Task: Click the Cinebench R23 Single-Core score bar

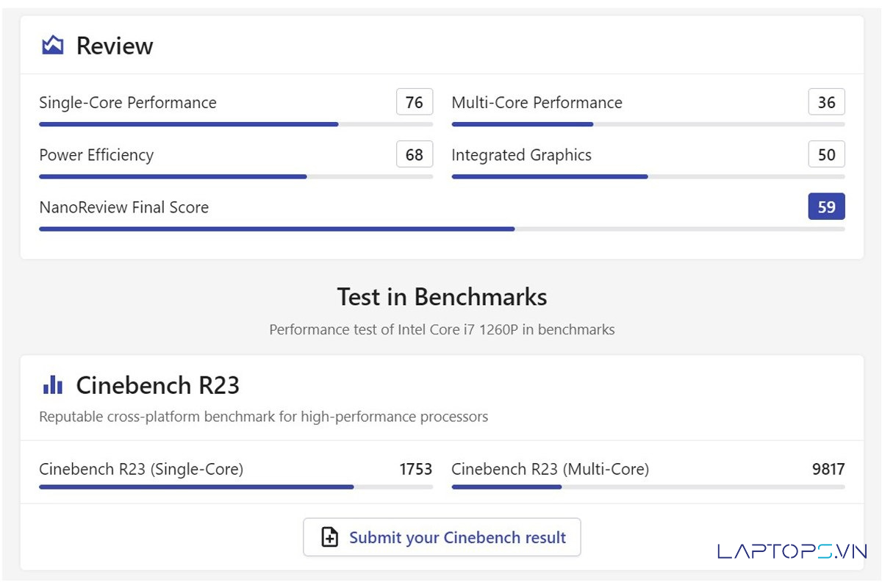Action: pyautogui.click(x=236, y=487)
